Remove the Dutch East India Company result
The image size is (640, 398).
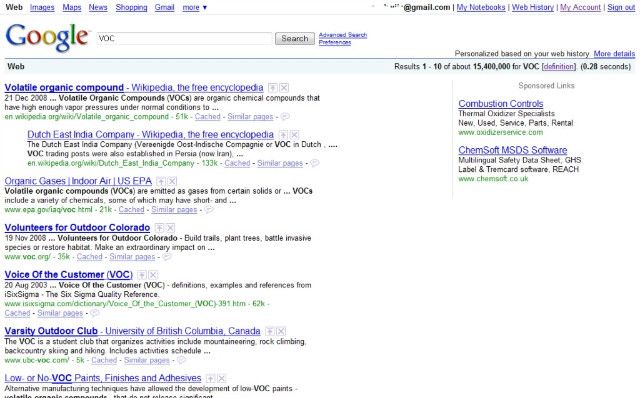click(x=294, y=134)
